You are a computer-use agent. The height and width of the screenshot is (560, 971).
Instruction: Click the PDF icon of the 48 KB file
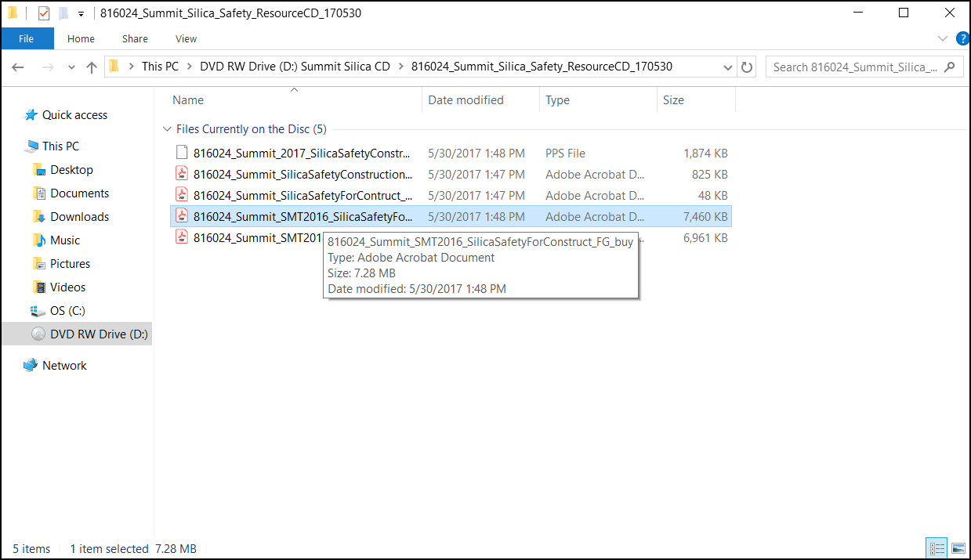coord(182,195)
